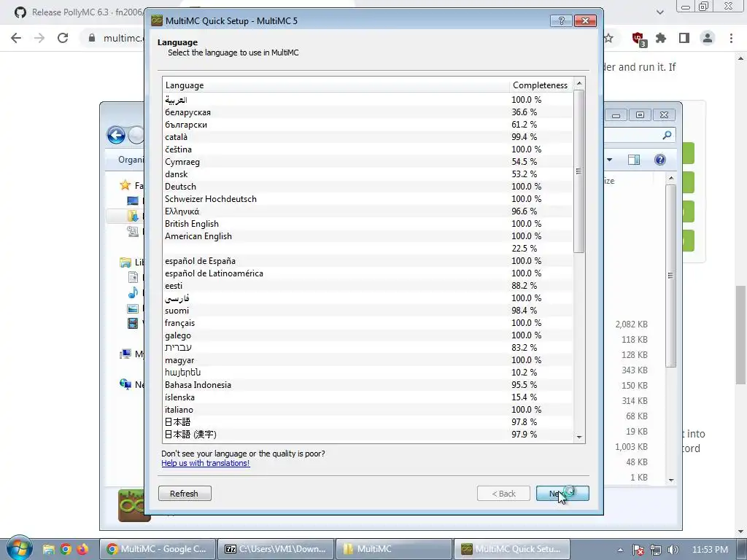
Task: Open Firefox pinned taskbar icon
Action: (x=82, y=549)
